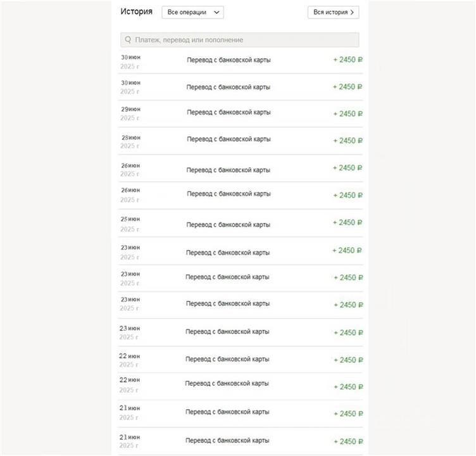
Task: Open the topmost 30 июн card transfer
Action: tap(229, 60)
